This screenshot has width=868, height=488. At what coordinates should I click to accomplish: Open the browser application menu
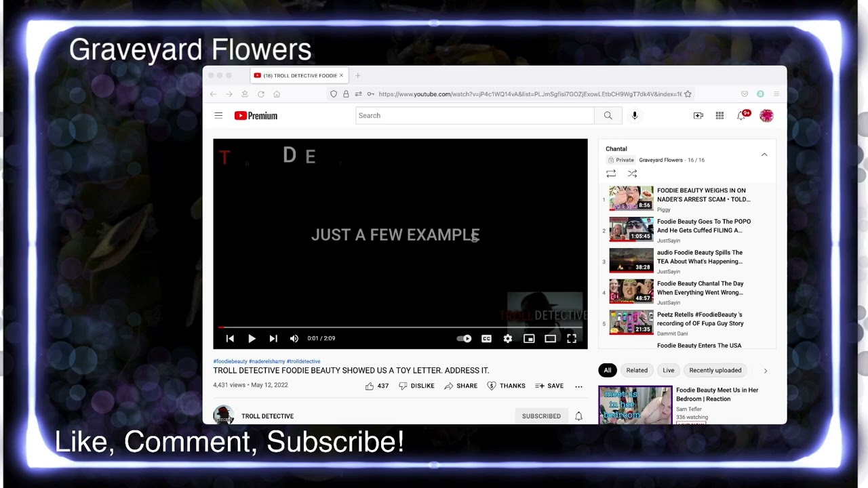(776, 94)
